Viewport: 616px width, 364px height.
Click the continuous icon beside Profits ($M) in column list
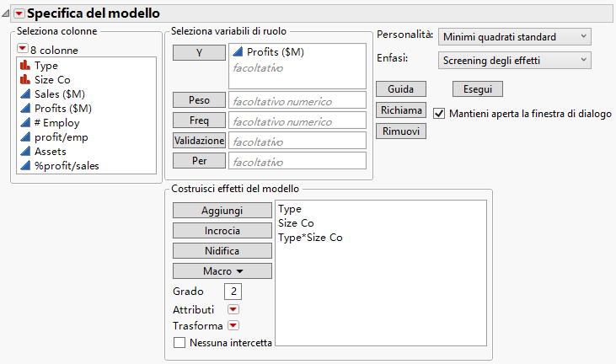click(25, 108)
